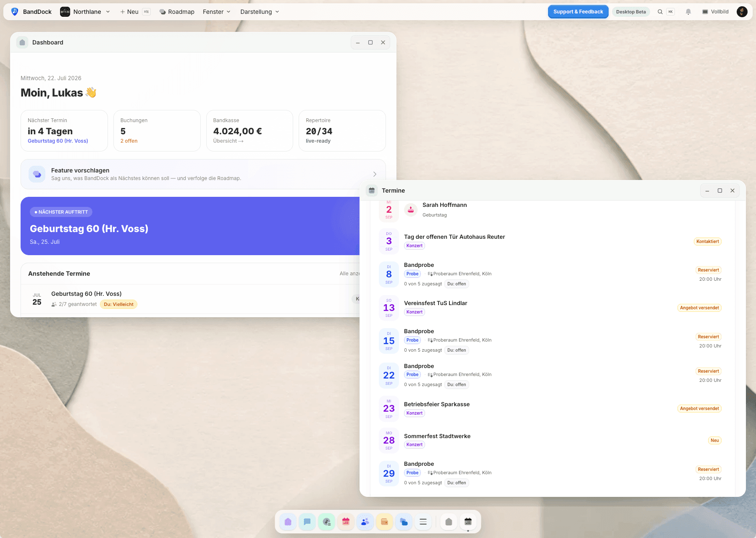This screenshot has height=538, width=756.
Task: Click the Übersicht link in Bandkasse
Action: pos(228,141)
